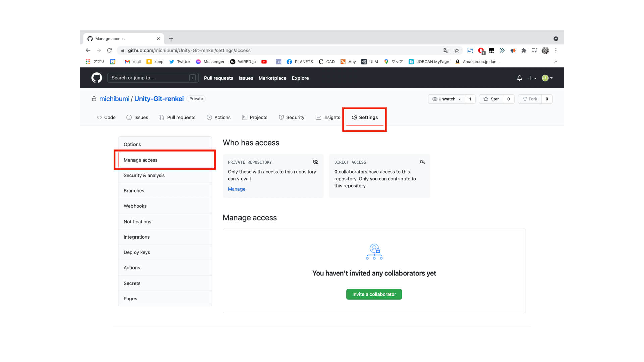Expand the Unwatch dropdown
Screen dimensions: 644x362
(446, 99)
